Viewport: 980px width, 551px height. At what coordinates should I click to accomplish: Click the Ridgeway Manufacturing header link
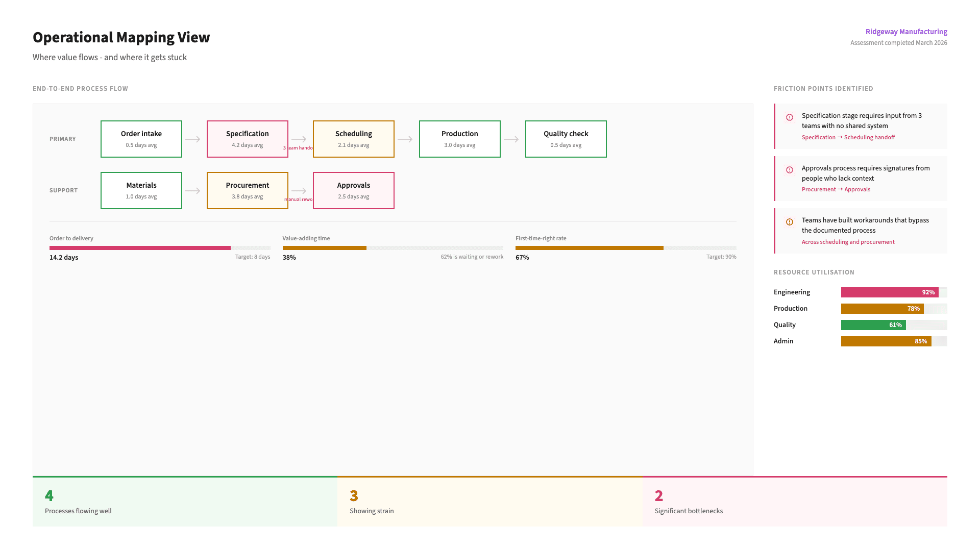(x=906, y=31)
